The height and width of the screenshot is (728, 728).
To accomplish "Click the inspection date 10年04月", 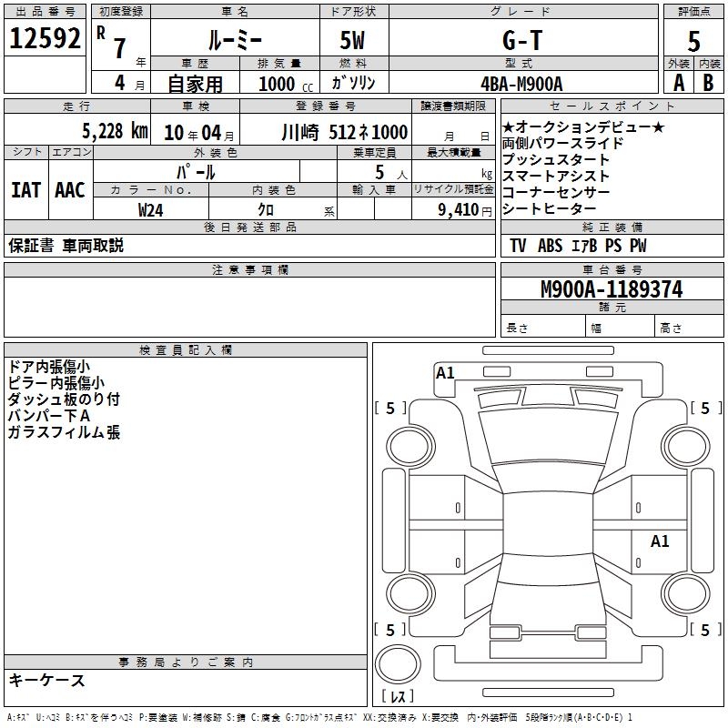I will pos(199,133).
